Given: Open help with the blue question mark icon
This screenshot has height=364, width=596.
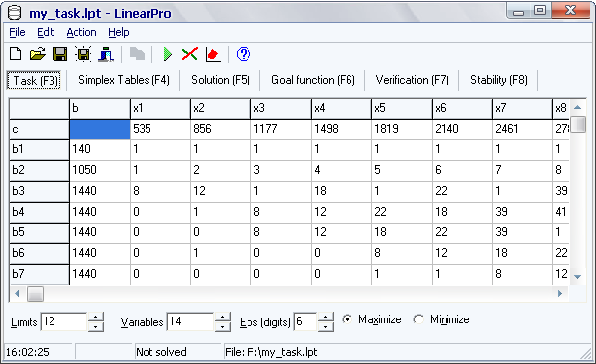Looking at the screenshot, I should pyautogui.click(x=244, y=54).
